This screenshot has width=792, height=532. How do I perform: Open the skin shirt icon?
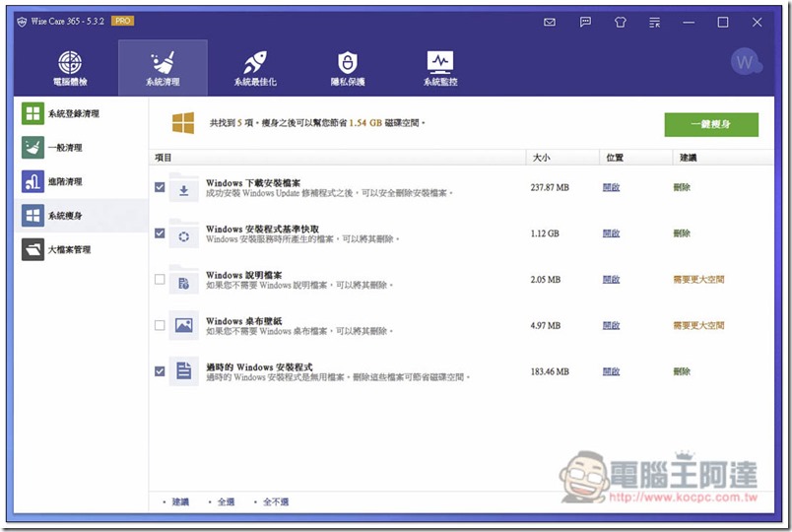(621, 23)
